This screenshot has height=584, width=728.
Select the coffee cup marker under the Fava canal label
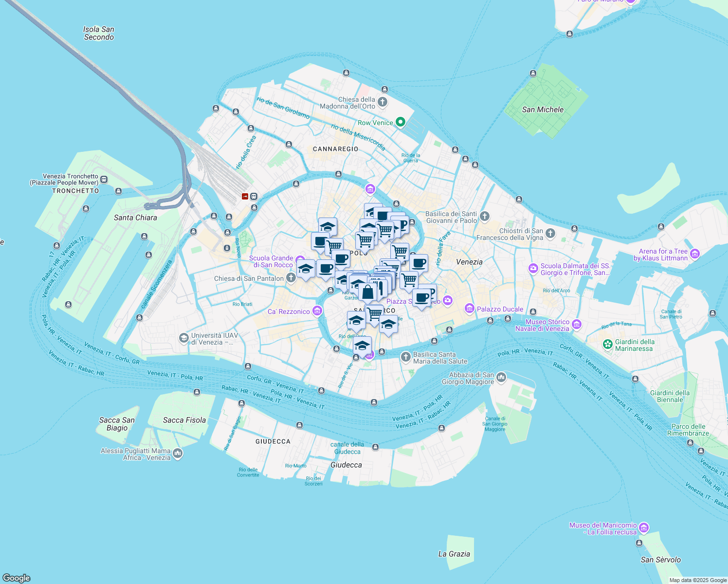(x=419, y=264)
